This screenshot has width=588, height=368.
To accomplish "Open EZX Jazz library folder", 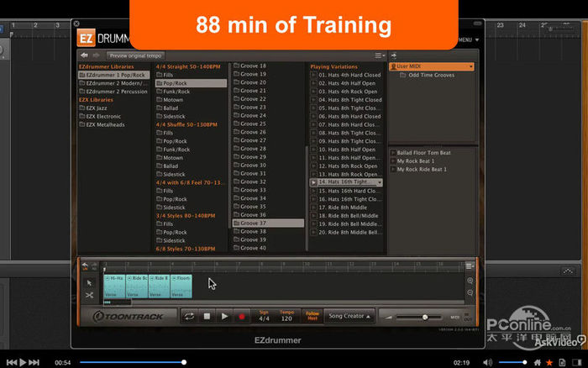I will (93, 108).
